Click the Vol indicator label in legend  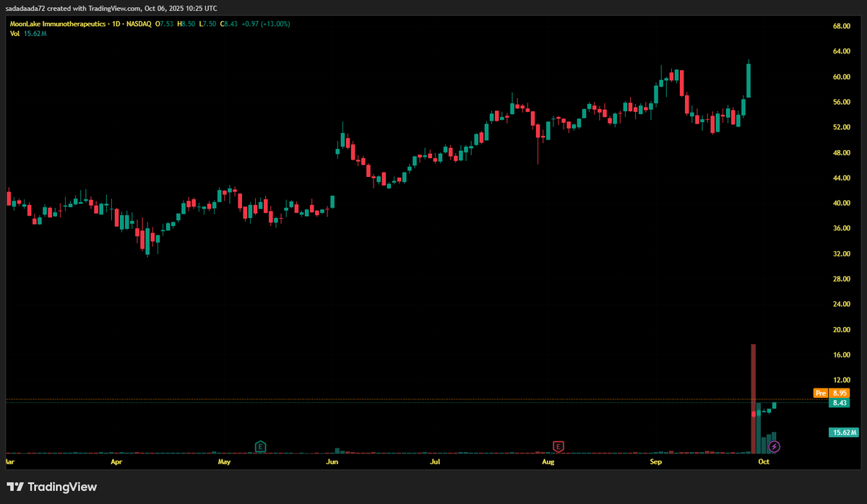pos(15,33)
